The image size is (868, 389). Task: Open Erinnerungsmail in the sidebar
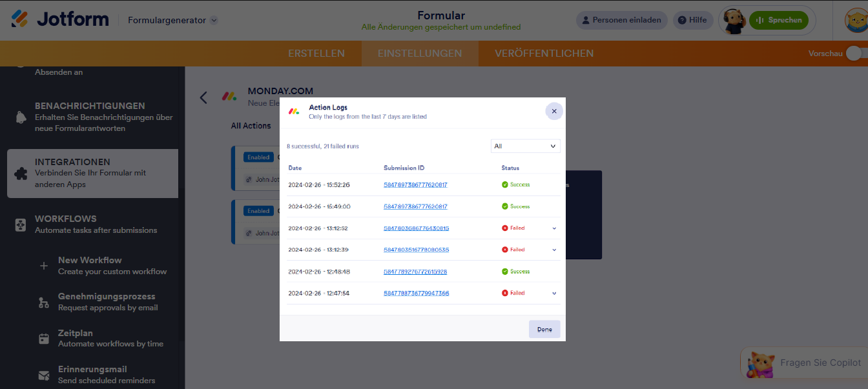pos(107,374)
